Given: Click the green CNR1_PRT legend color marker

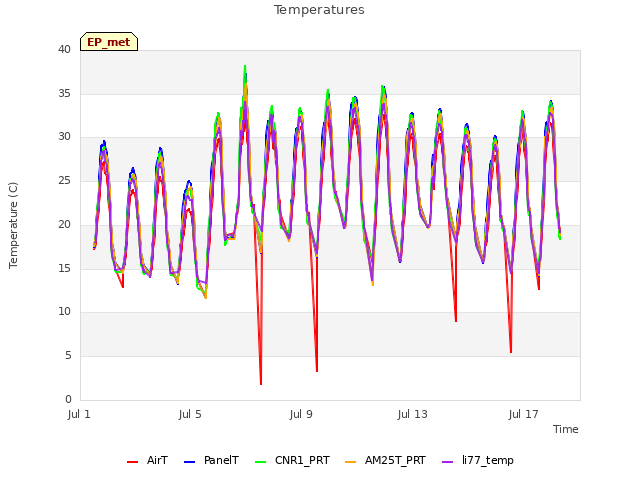Looking at the screenshot, I should tap(260, 462).
